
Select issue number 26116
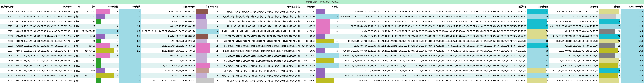(x=10, y=21)
